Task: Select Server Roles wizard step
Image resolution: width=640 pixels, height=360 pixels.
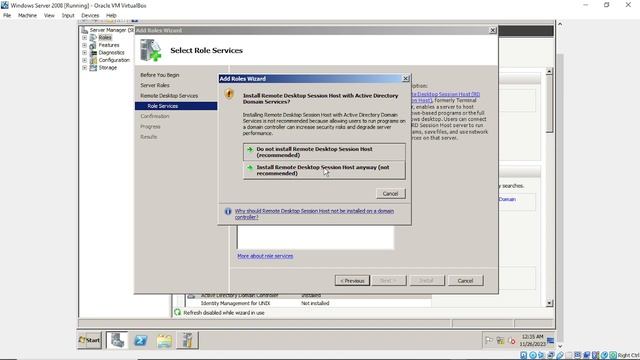Action: (155, 85)
